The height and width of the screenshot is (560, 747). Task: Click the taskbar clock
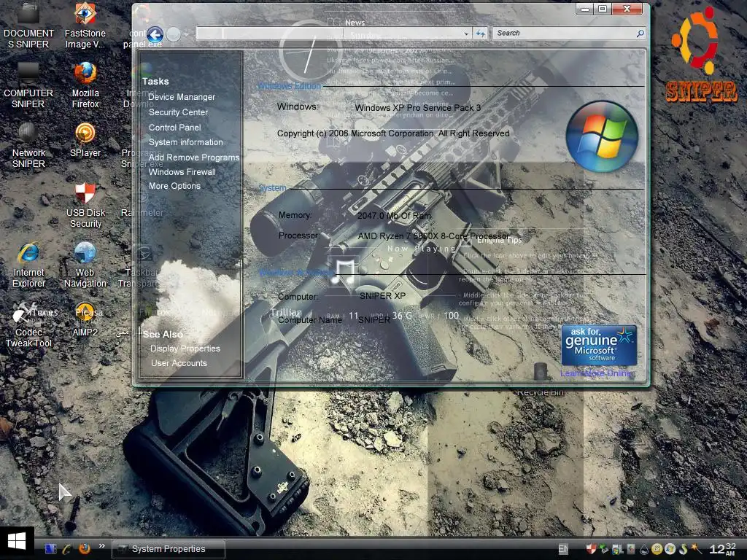point(723,549)
